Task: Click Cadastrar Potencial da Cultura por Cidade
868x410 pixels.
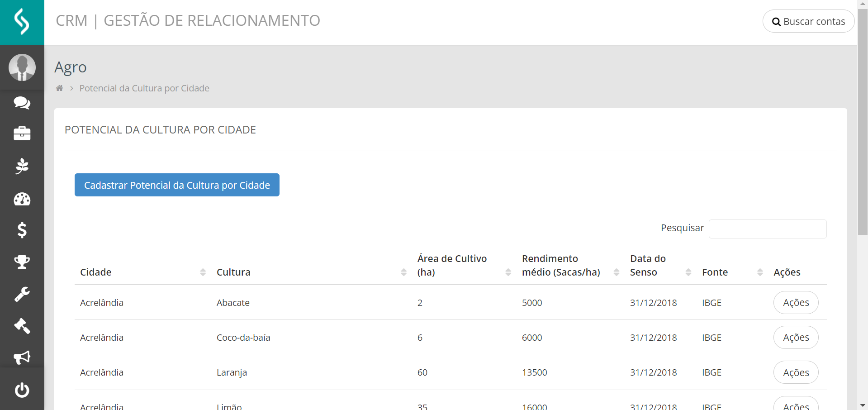Action: [x=177, y=185]
